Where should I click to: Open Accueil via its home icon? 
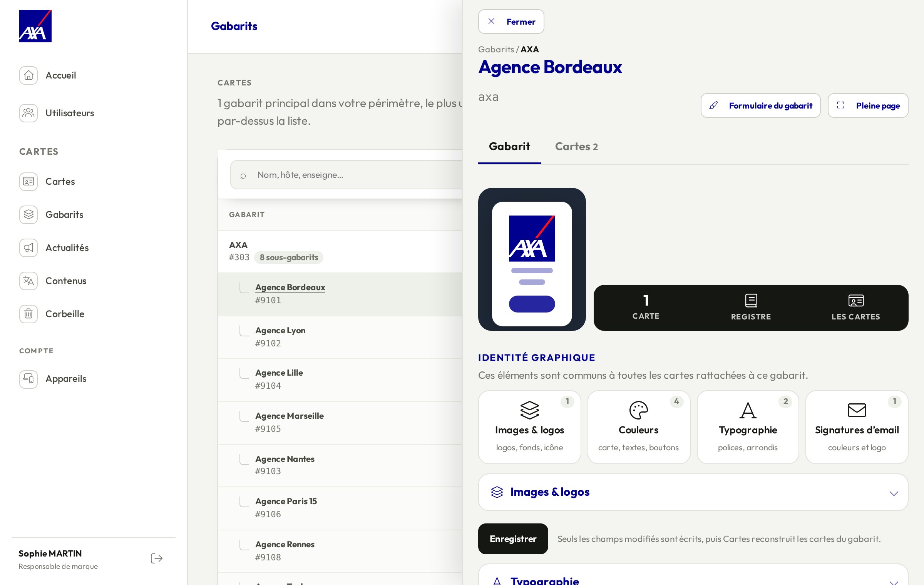tap(28, 75)
